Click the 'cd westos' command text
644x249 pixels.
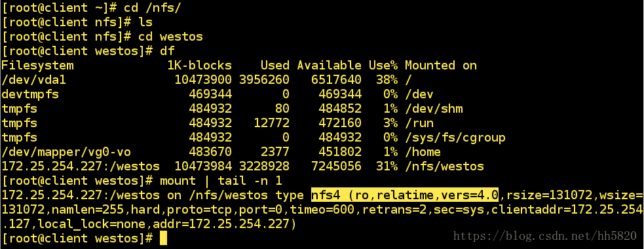(x=170, y=37)
